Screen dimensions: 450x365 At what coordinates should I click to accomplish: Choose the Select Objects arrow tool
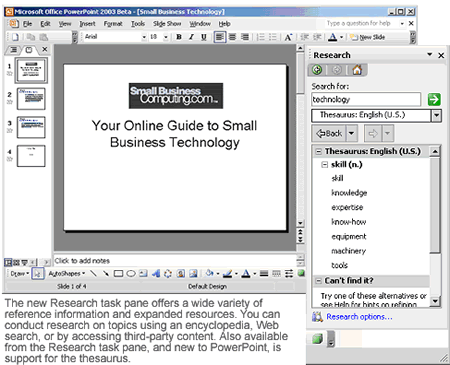[x=38, y=274]
